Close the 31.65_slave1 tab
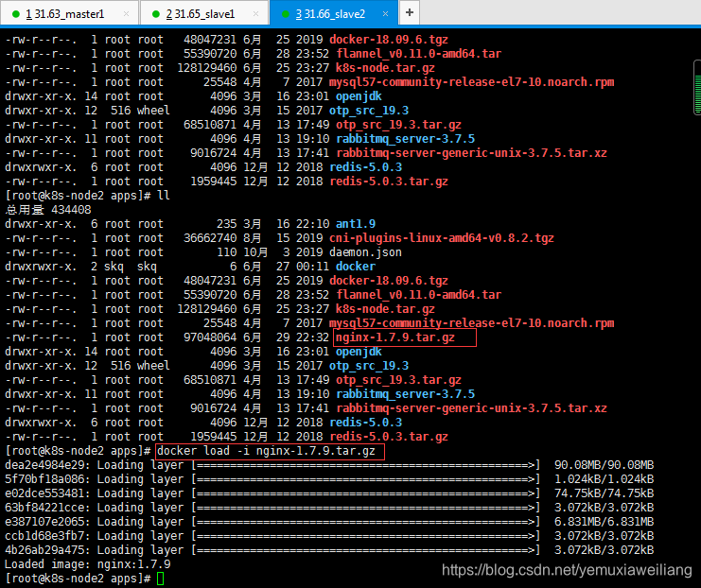 255,14
